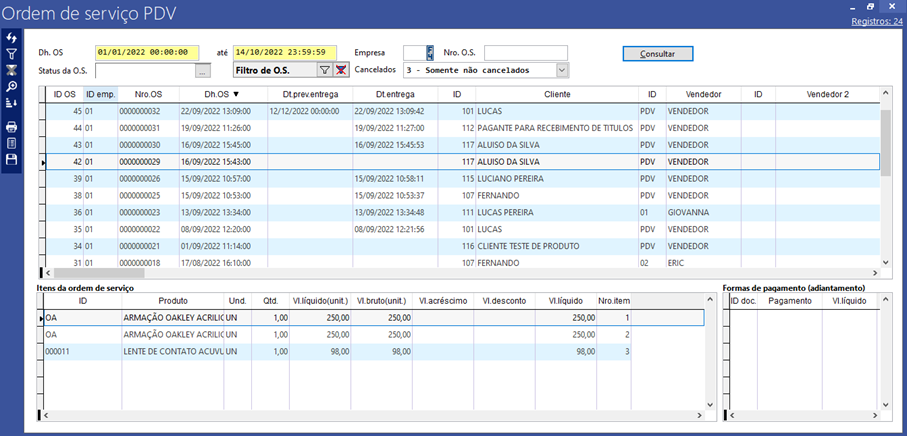Click the Nro. O.S. input field

click(525, 53)
